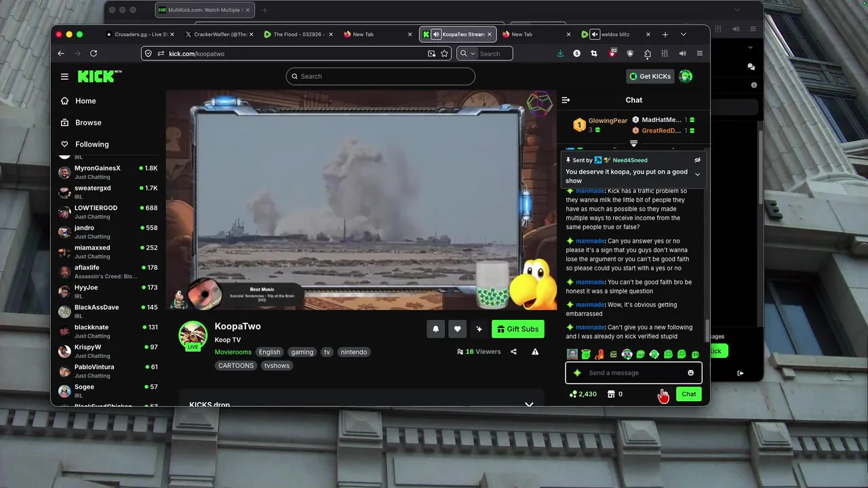Click the nintendo tag
The width and height of the screenshot is (868, 488).
coord(354,352)
